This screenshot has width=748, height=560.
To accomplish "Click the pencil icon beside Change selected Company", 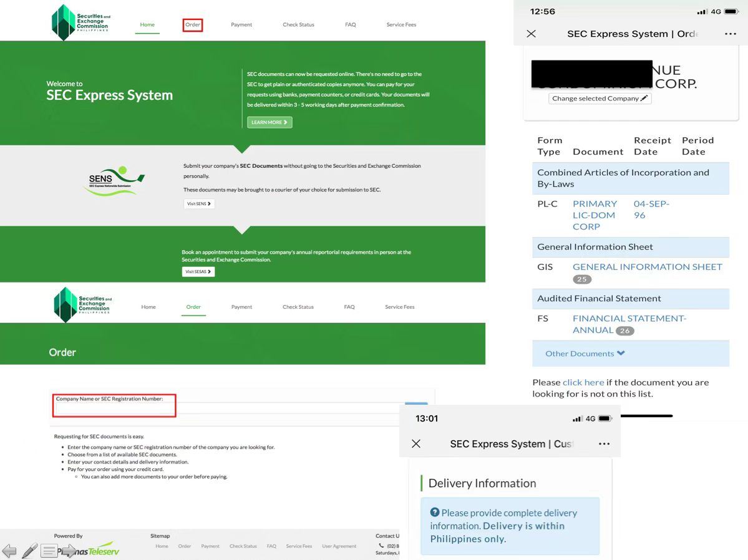I will click(644, 98).
